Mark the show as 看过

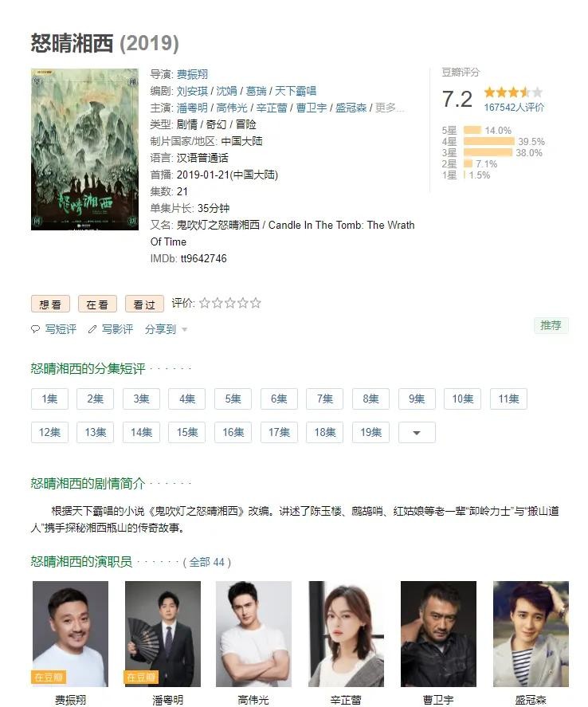(144, 304)
